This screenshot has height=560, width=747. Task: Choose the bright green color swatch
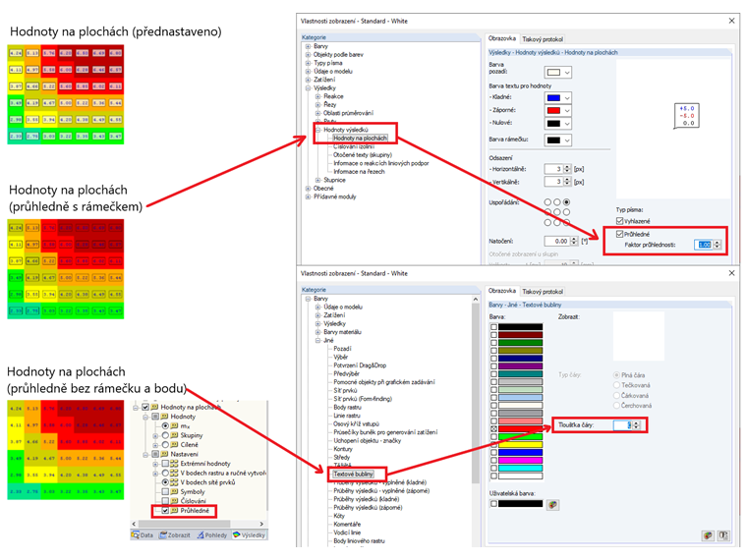tap(520, 436)
